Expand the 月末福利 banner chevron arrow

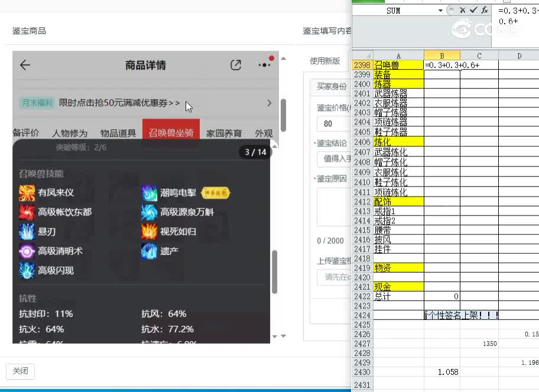click(269, 103)
